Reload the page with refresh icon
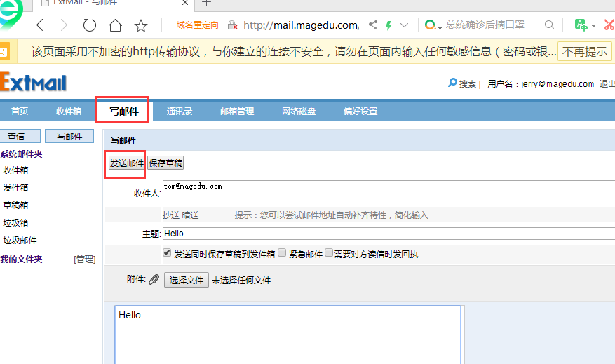The image size is (615, 364). coord(90,25)
